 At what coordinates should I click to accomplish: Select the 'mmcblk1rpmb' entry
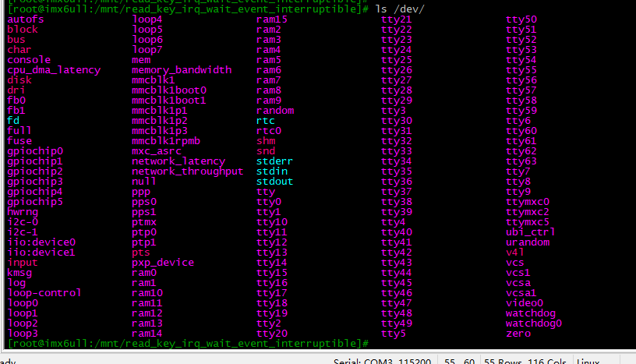[166, 141]
